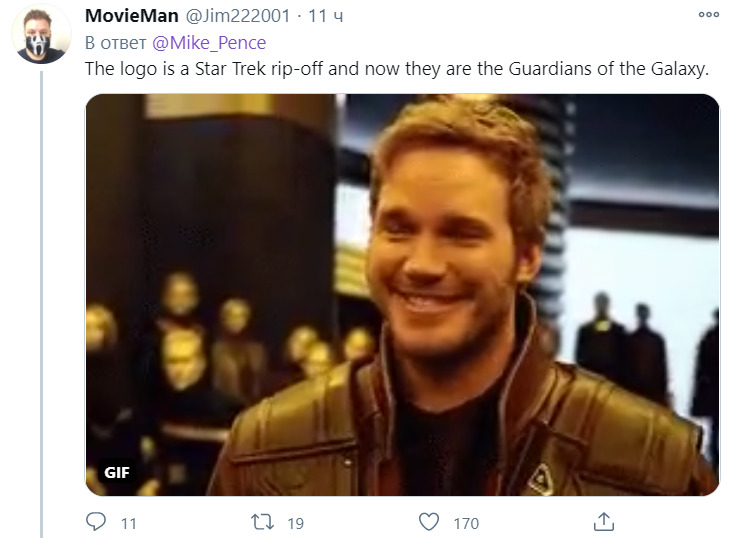This screenshot has width=737, height=538.
Task: Click the GIF badge on the media
Action: [117, 472]
